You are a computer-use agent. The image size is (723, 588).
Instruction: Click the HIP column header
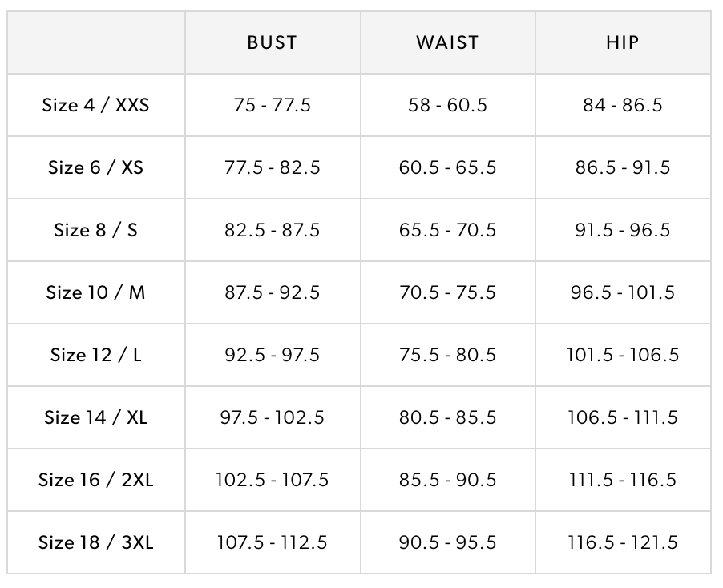(x=623, y=42)
